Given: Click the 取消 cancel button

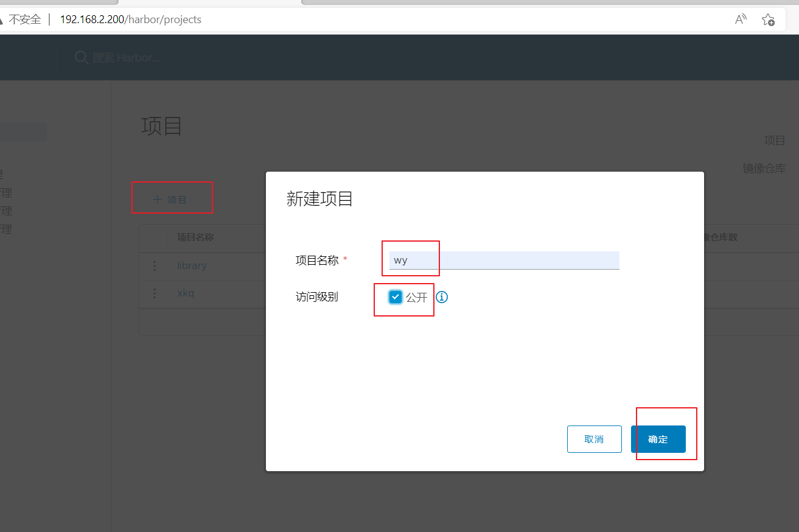Looking at the screenshot, I should click(594, 439).
